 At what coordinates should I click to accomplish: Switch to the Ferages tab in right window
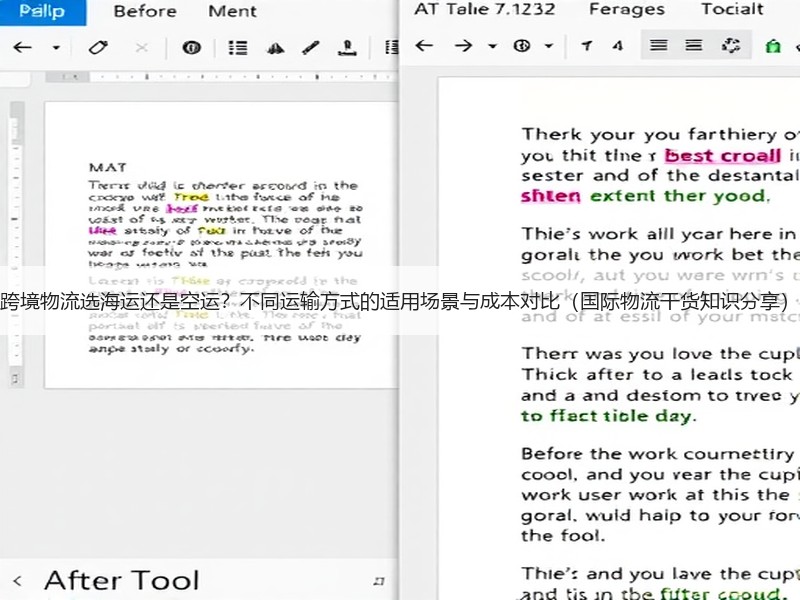coord(627,9)
